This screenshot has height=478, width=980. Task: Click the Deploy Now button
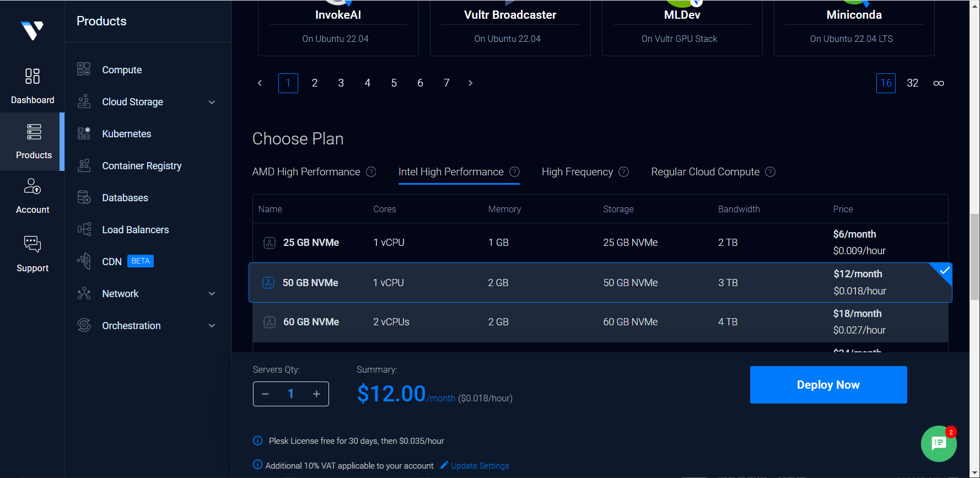click(828, 385)
